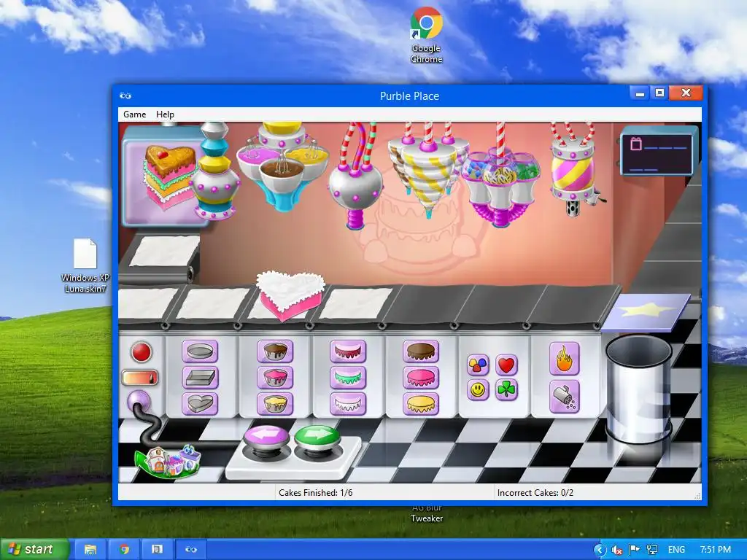Viewport: 747px width, 560px height.
Task: Select the Google Chrome desktop shortcut
Action: click(x=426, y=35)
